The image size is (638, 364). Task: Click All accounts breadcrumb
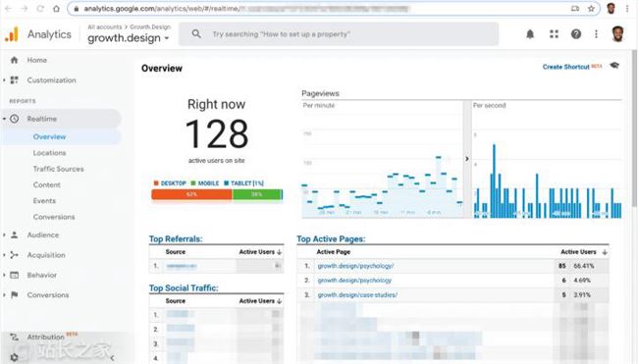(x=105, y=26)
